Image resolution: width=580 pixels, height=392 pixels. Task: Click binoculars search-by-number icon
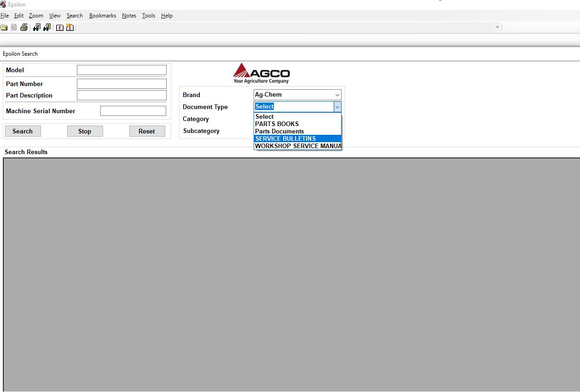coord(37,28)
